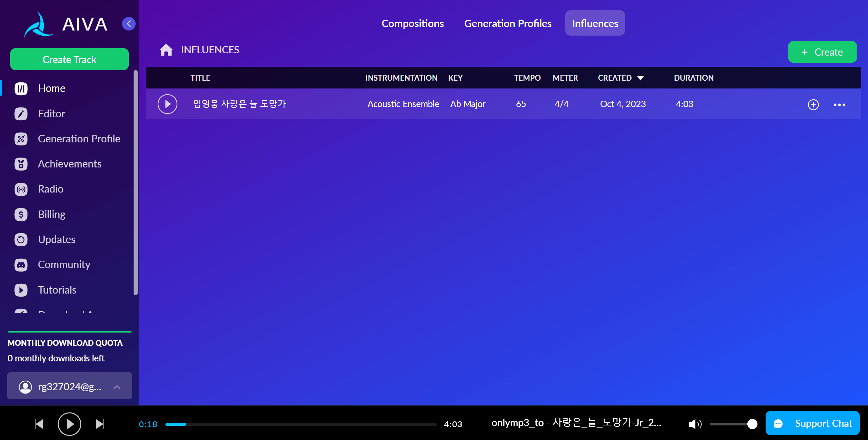This screenshot has height=440, width=868.
Task: Open Billing from the sidebar
Action: tap(52, 214)
